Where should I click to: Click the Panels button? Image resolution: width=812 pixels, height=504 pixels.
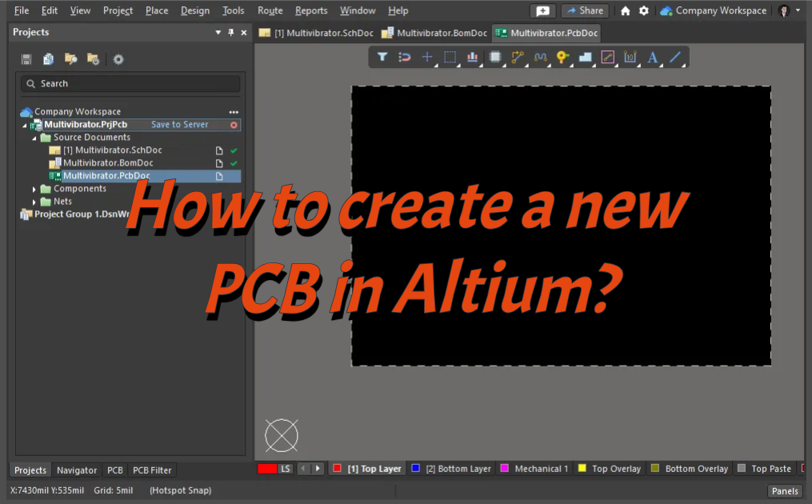(x=785, y=491)
